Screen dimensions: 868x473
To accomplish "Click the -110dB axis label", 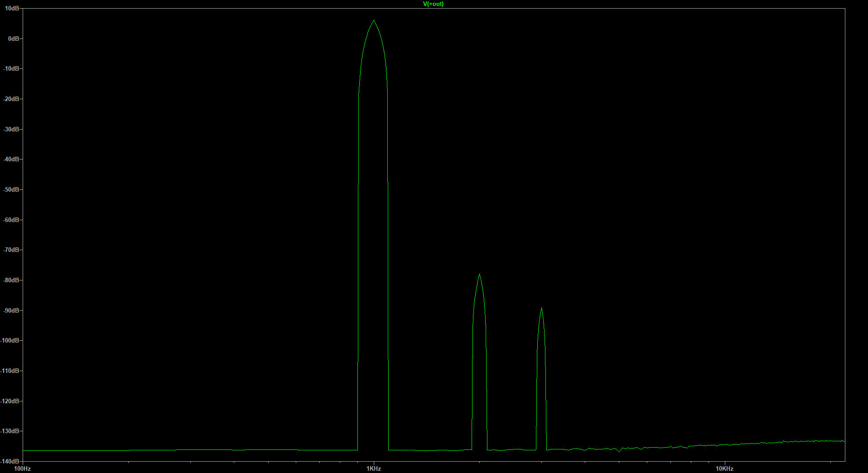I will (x=10, y=371).
